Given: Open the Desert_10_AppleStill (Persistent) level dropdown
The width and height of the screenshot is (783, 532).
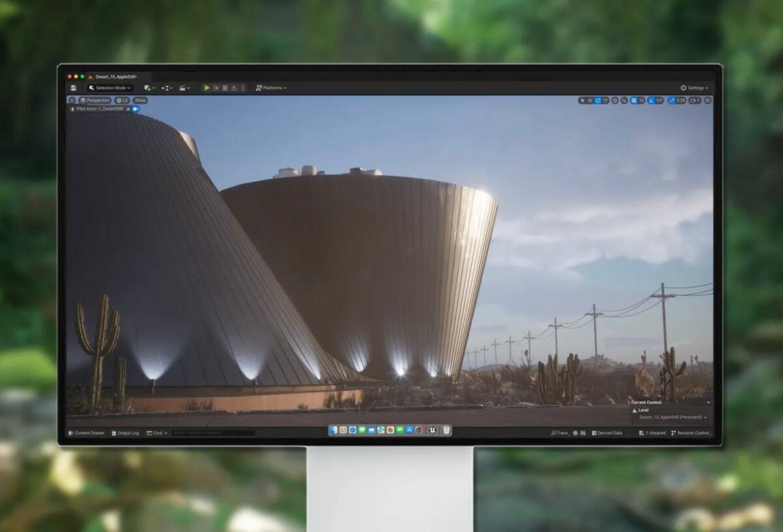Looking at the screenshot, I should [x=672, y=417].
